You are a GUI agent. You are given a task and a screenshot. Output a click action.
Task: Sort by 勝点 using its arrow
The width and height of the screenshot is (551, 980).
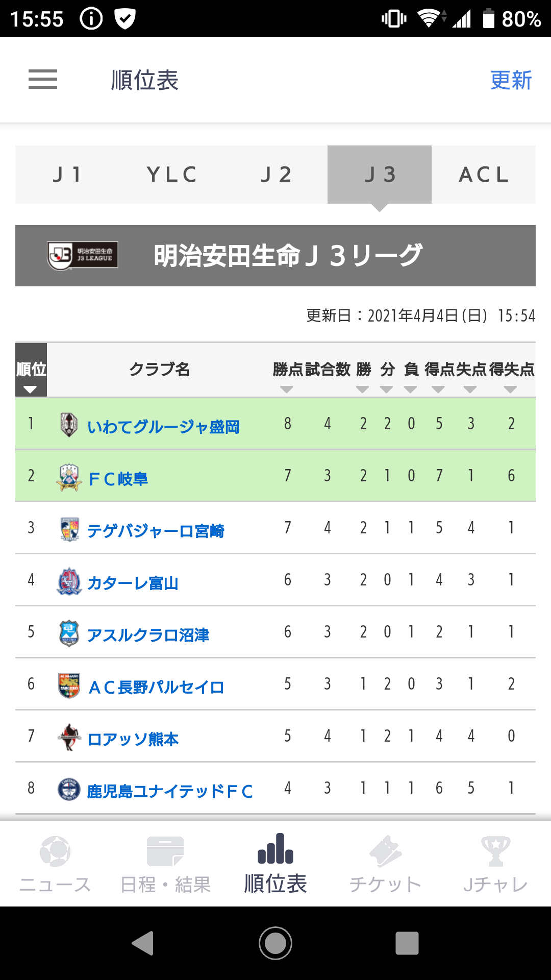(287, 389)
